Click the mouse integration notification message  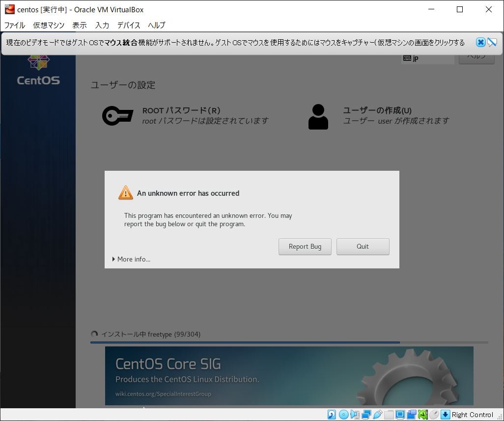coord(235,42)
